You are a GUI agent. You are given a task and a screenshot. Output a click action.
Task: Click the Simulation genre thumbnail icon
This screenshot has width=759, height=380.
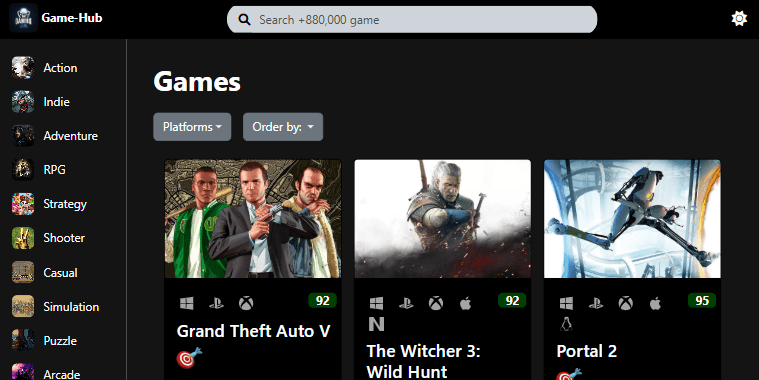[23, 306]
